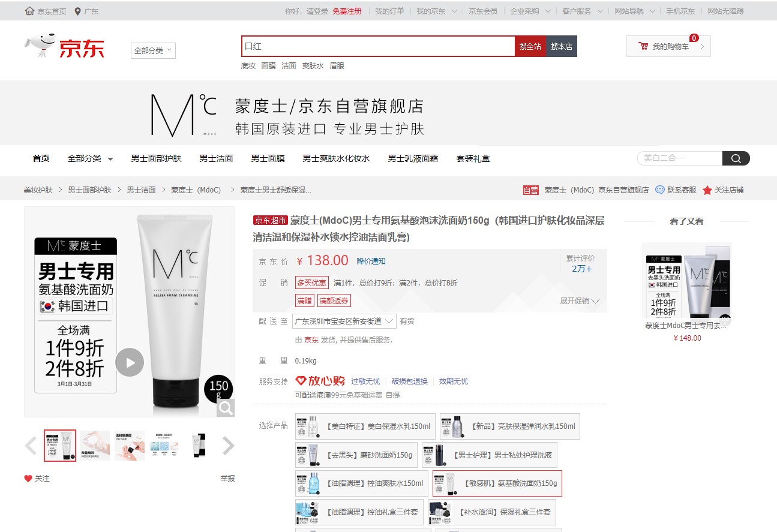Choose 【油脂调理】控油爽肤水150ml option
Image resolution: width=777 pixels, height=532 pixels.
(362, 483)
